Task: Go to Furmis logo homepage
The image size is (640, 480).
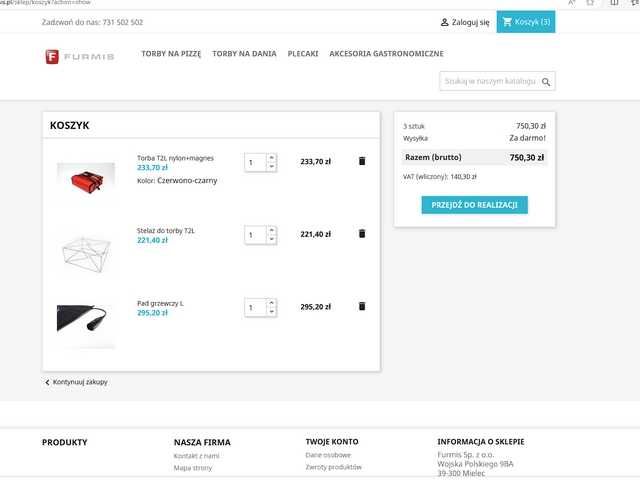Action: click(x=79, y=56)
